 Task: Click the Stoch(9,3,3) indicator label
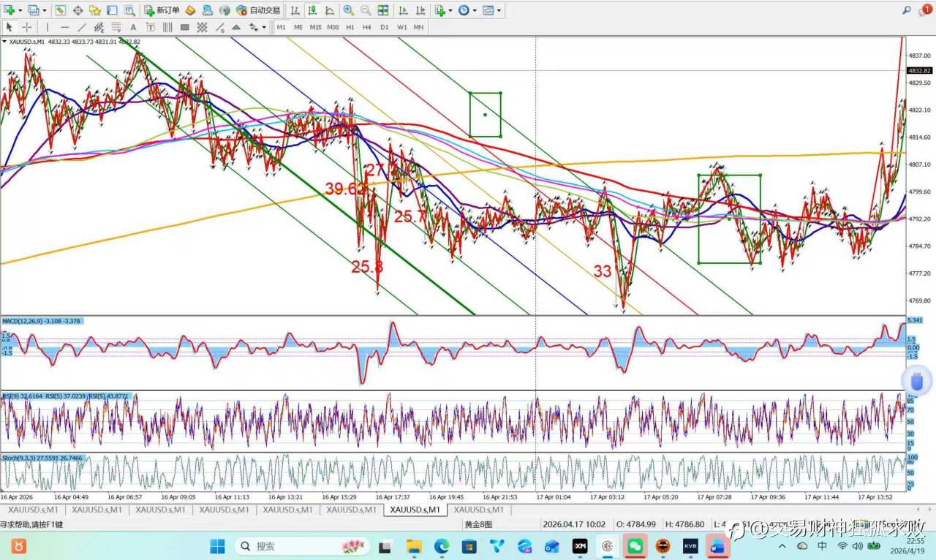[x=43, y=458]
